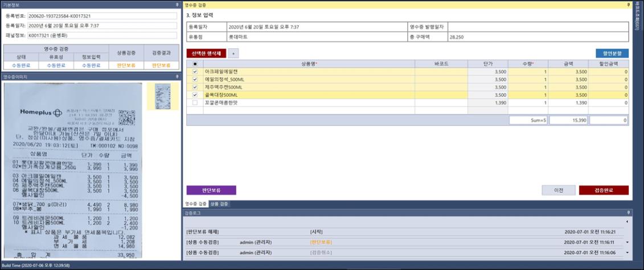The height and width of the screenshot is (270, 644).
Task: Pin the 영수증 검증 panel
Action: click(x=629, y=5)
